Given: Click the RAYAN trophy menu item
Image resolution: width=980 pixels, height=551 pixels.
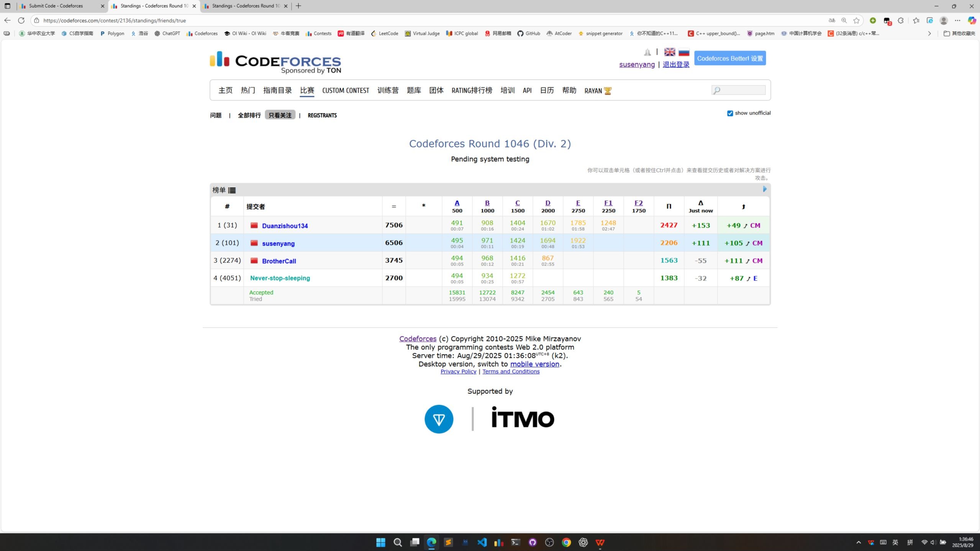Looking at the screenshot, I should [598, 91].
